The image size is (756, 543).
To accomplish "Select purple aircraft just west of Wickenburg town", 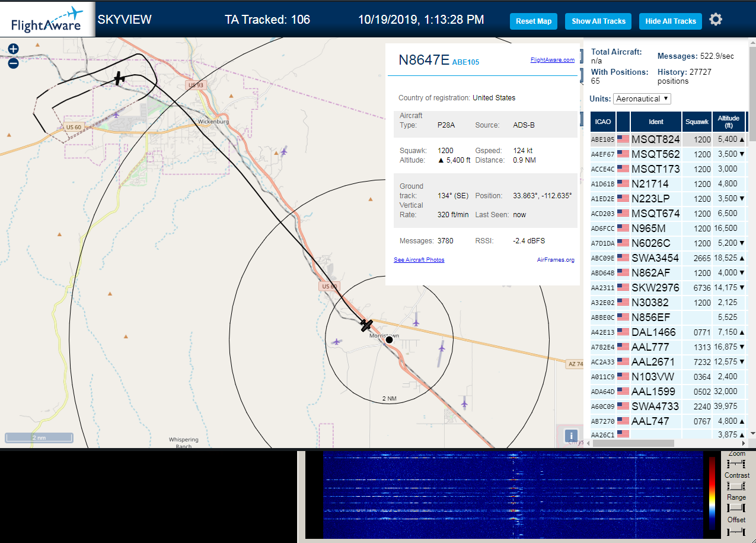I will click(116, 114).
